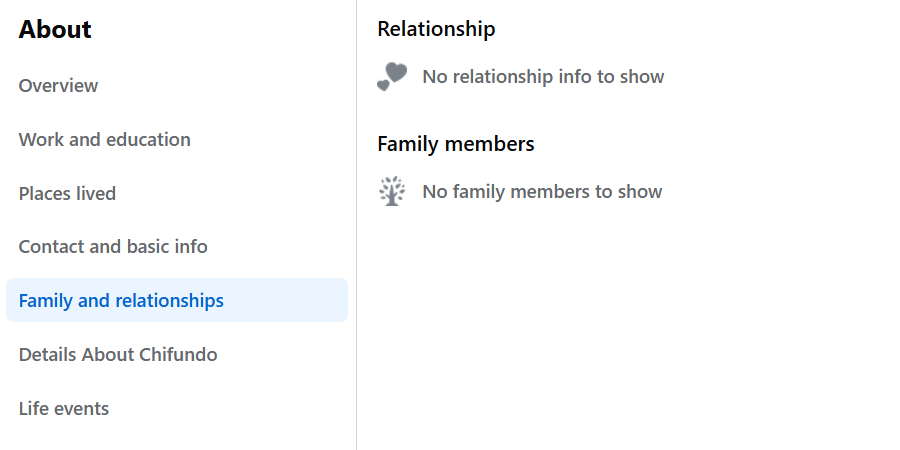Click the word "Places" in the sidebar
900x450 pixels.
coord(44,194)
